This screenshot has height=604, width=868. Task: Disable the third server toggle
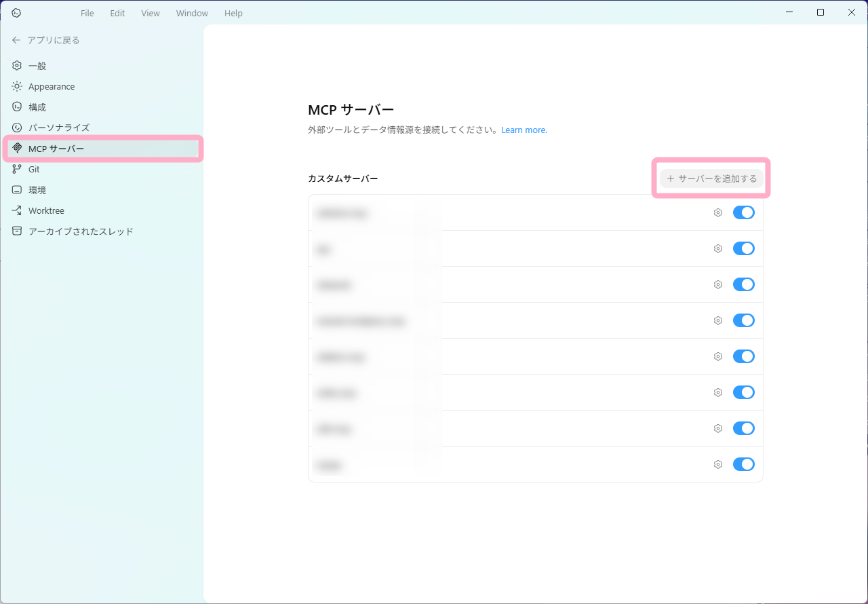pyautogui.click(x=743, y=284)
